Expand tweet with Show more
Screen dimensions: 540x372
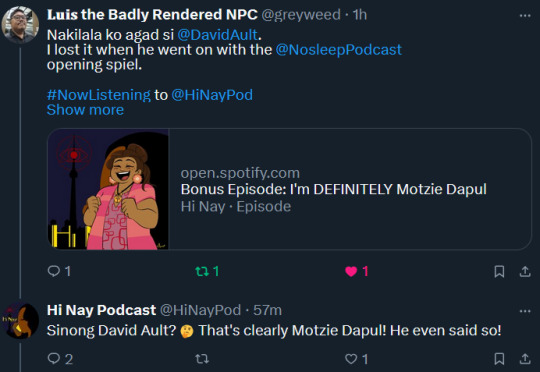(85, 110)
